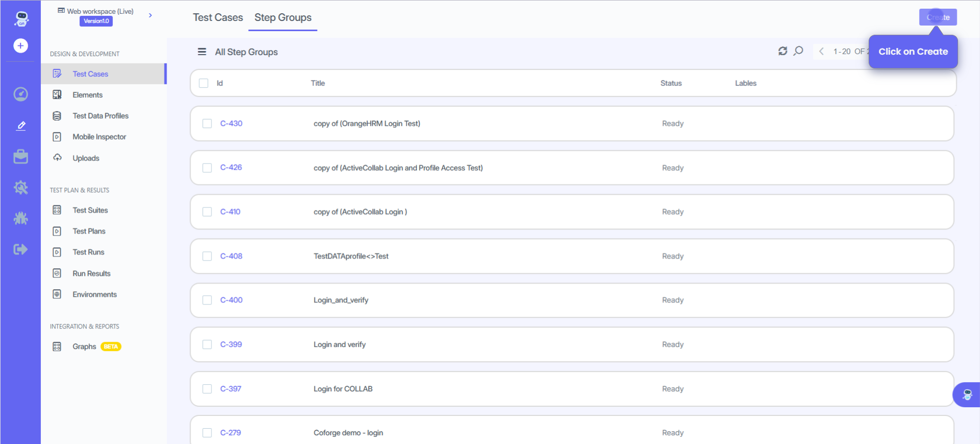Open the chatbot help icon
The width and height of the screenshot is (980, 444).
pyautogui.click(x=967, y=394)
